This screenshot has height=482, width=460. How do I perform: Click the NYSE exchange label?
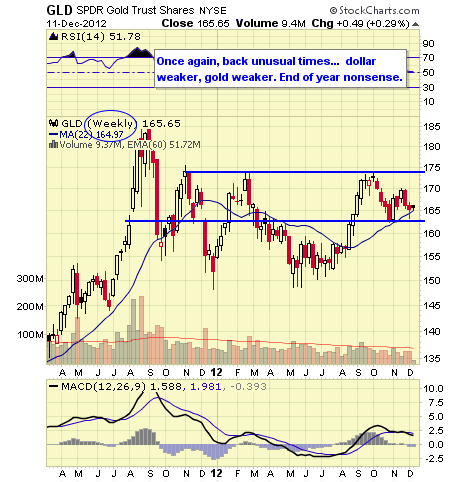coord(213,11)
